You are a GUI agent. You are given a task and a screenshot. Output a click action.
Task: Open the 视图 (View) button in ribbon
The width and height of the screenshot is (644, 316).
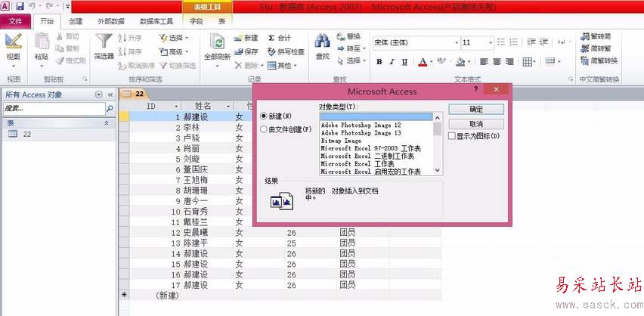13,49
